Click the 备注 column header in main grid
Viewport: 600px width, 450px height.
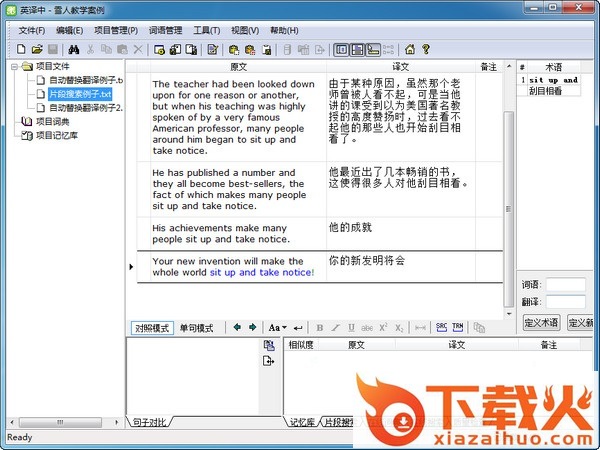[489, 67]
